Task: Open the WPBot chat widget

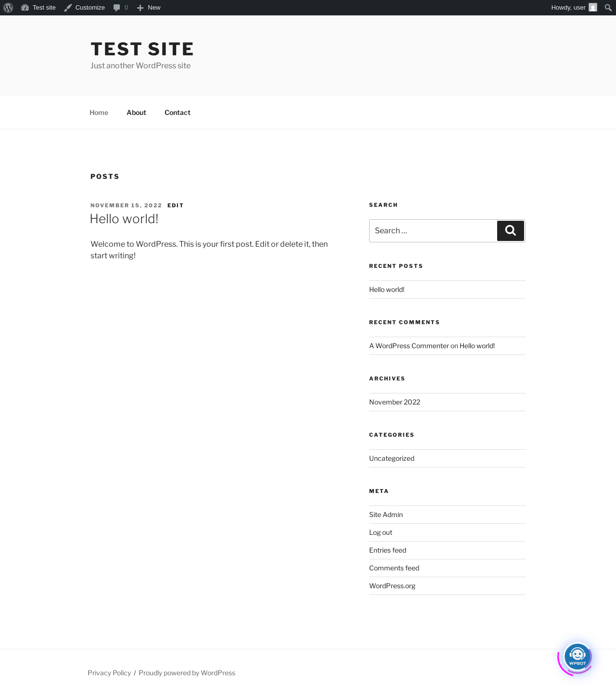Action: click(577, 657)
